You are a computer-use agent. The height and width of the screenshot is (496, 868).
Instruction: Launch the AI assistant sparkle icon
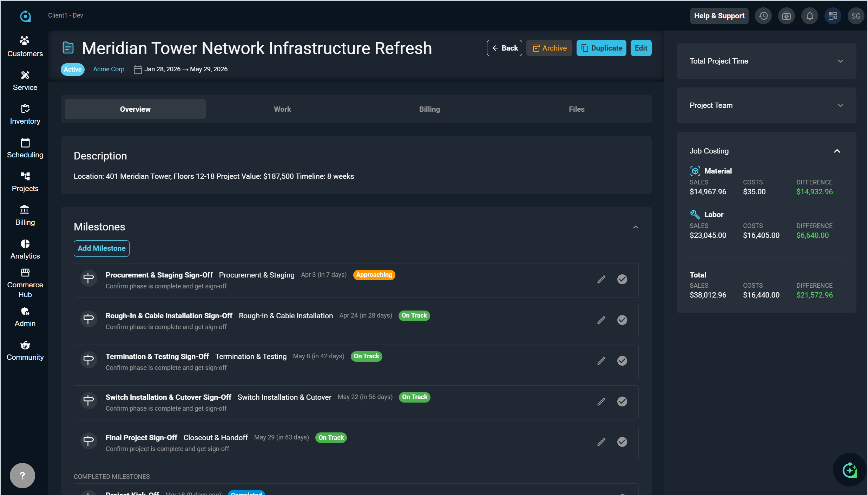click(x=850, y=470)
